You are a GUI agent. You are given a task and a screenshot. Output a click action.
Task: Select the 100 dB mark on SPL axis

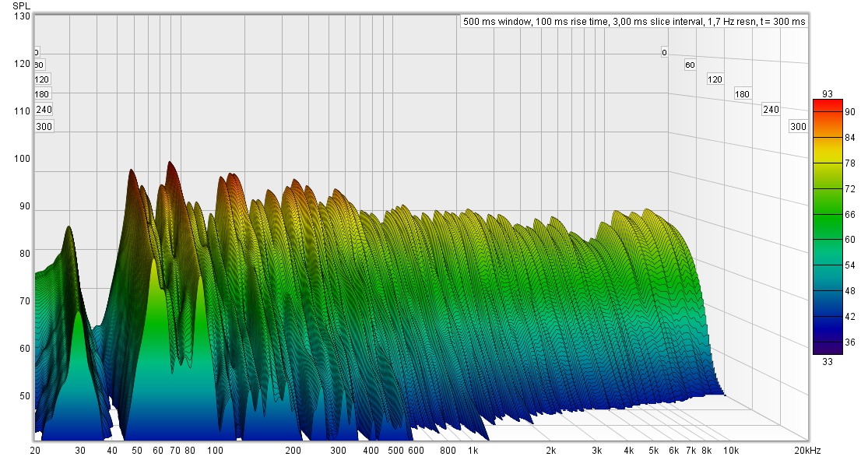21,159
